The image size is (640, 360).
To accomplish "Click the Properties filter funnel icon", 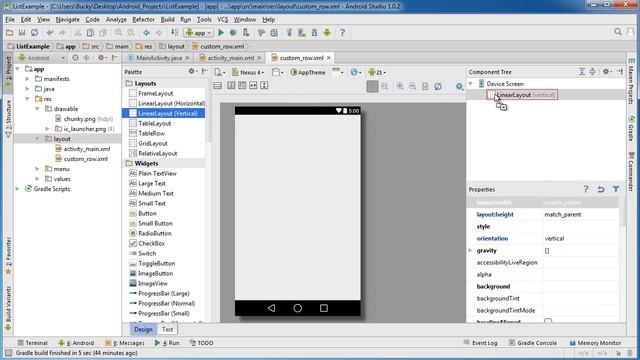I will (616, 189).
